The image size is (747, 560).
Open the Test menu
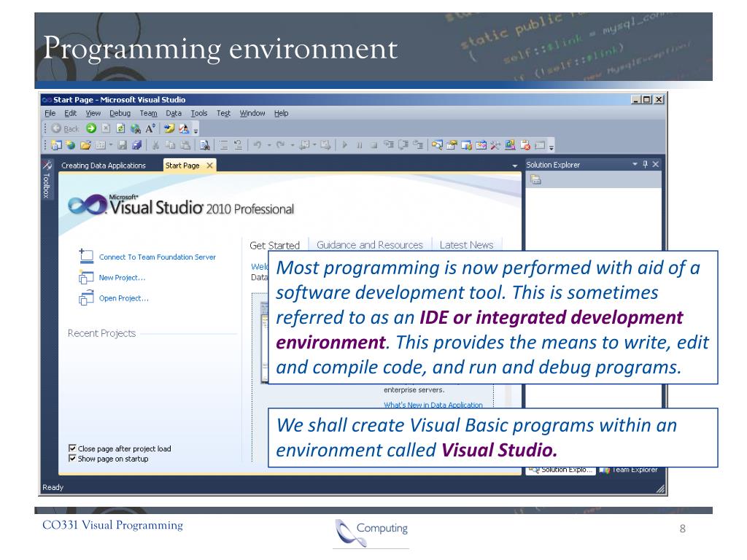point(223,113)
